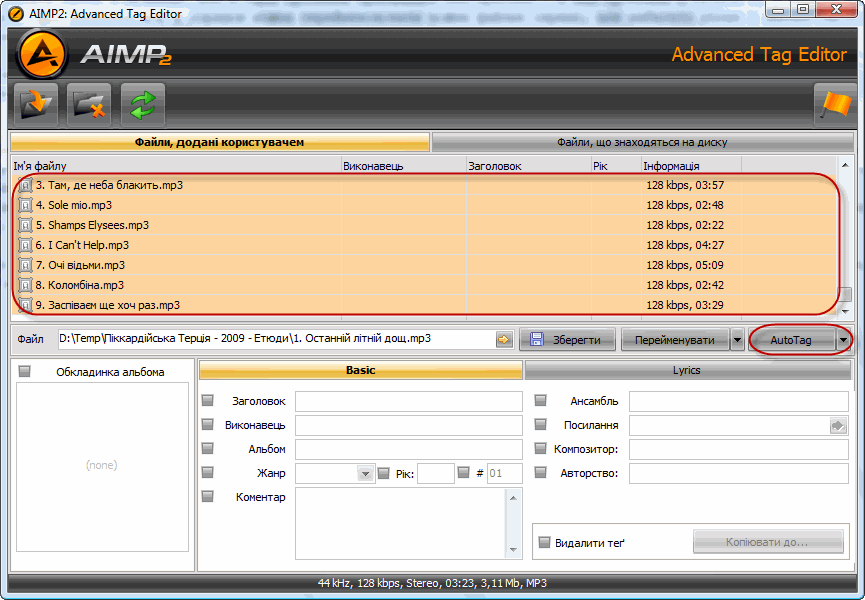Enable the Жанр field checkbox
865x600 pixels.
click(207, 473)
